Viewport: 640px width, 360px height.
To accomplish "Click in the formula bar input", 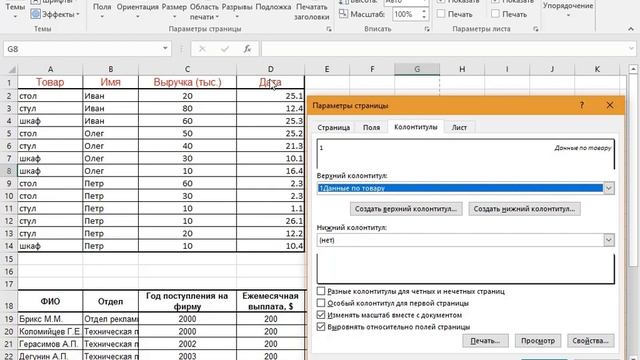I will coord(444,49).
